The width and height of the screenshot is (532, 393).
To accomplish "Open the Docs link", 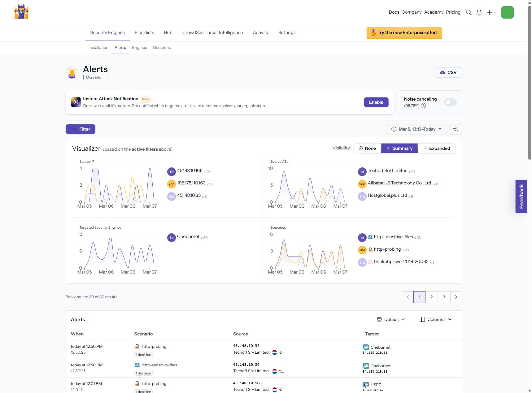I will (x=394, y=12).
